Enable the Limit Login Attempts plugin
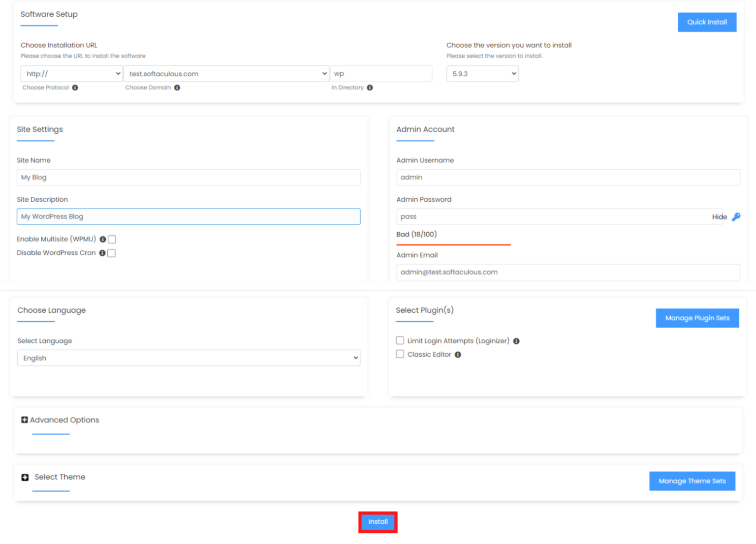Viewport: 756px width, 544px height. coord(400,340)
